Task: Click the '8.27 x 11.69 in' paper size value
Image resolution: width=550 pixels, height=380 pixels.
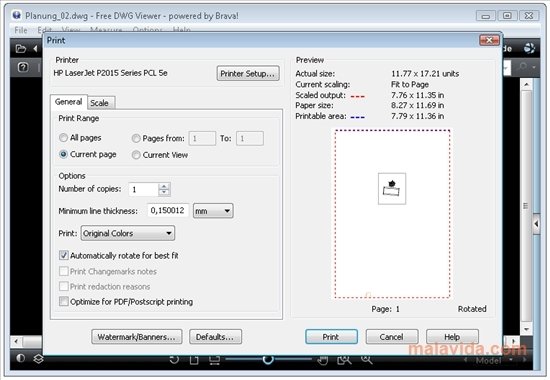Action: point(418,105)
